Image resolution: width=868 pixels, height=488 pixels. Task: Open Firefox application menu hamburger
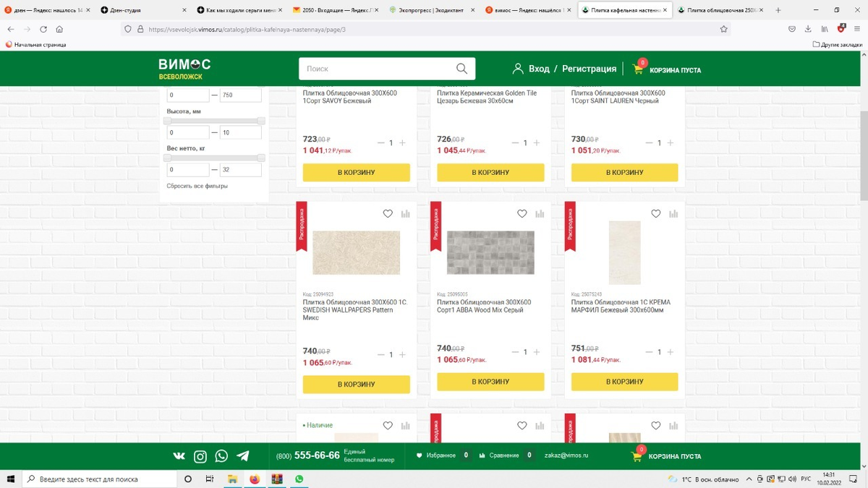coord(857,30)
